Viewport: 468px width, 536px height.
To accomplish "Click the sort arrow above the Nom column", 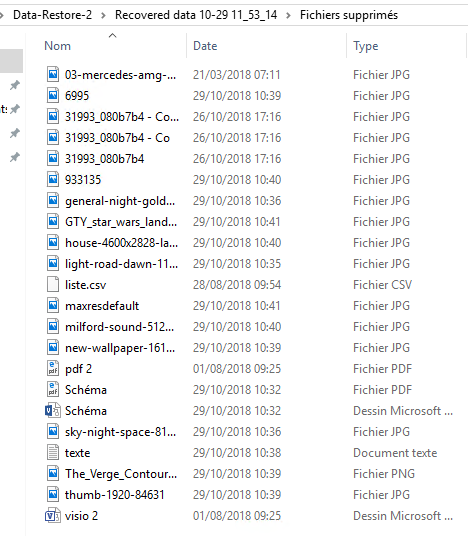I will (x=112, y=35).
